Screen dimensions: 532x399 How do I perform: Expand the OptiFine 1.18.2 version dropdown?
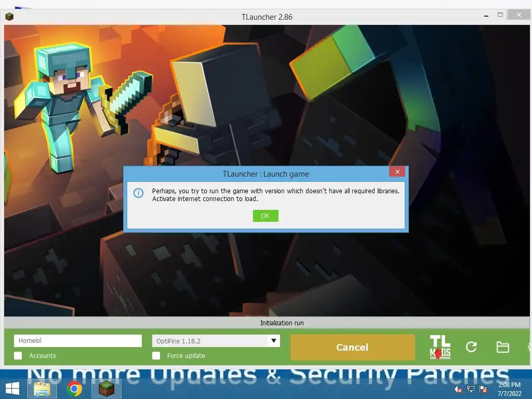[273, 341]
